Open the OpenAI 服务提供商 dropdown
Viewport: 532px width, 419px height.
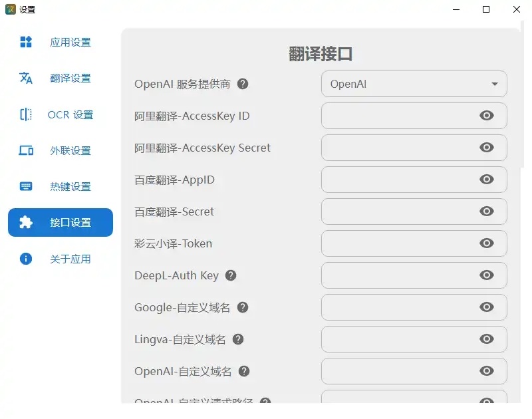(x=414, y=84)
